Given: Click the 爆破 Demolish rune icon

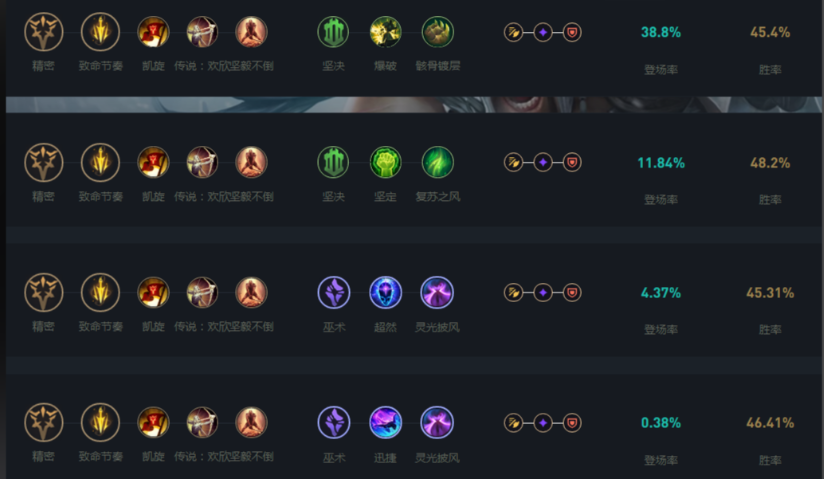Looking at the screenshot, I should pyautogui.click(x=385, y=32).
